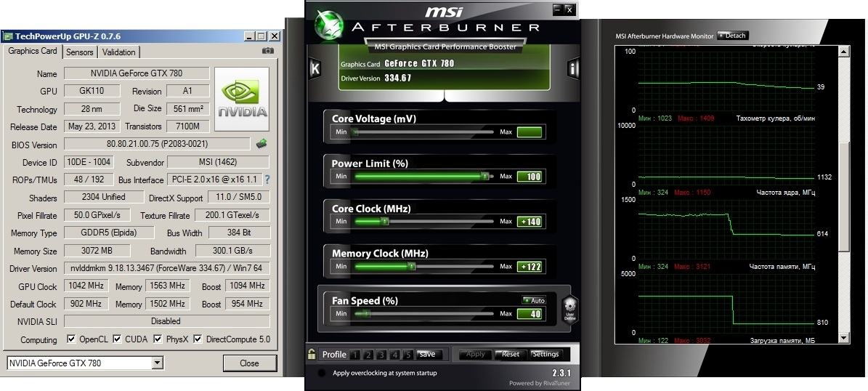Click the GPU name field NVIDIA GeForce GTX 780
This screenshot has height=391, width=868.
(137, 73)
